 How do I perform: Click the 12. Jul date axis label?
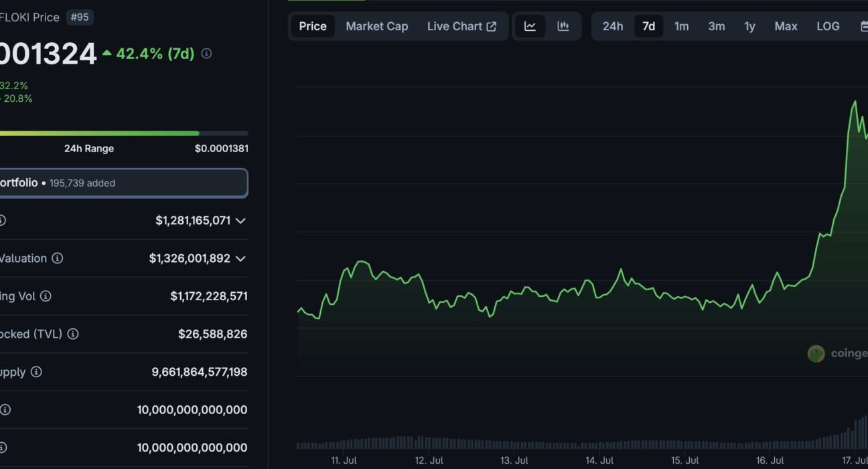coord(429,460)
